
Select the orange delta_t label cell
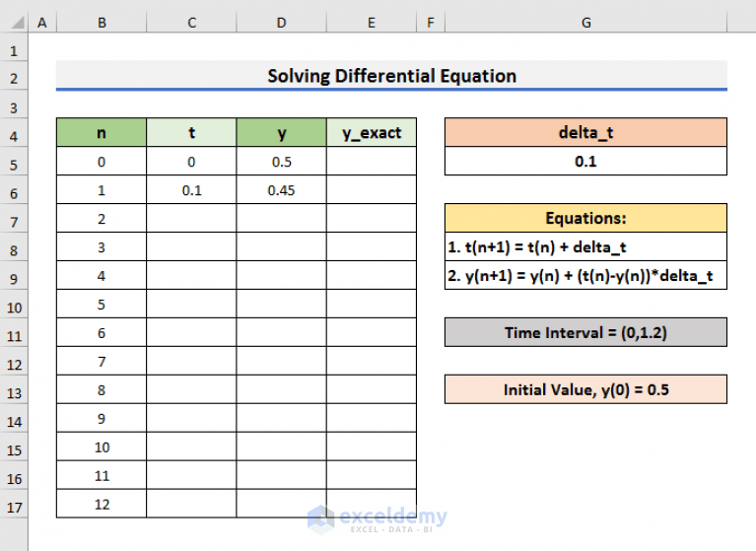(585, 133)
